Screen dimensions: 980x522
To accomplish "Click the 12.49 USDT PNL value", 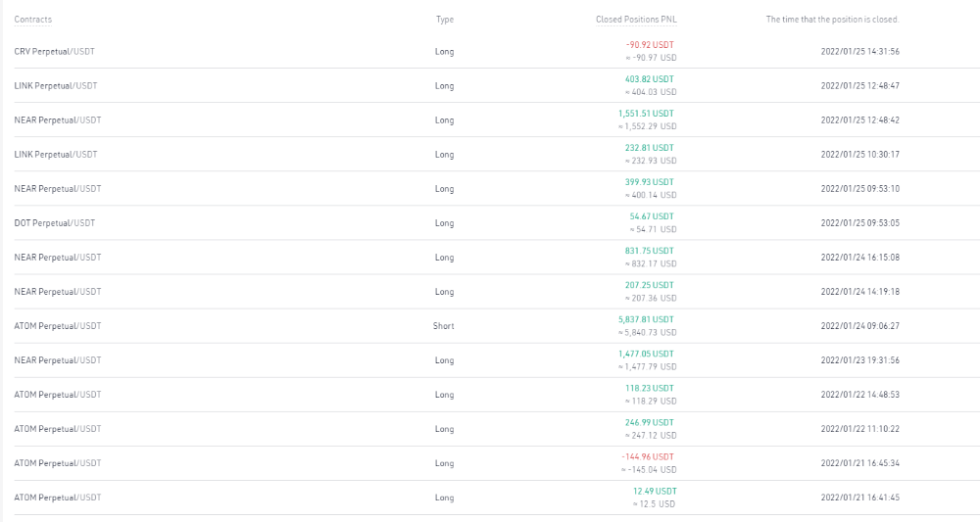I will tap(655, 491).
